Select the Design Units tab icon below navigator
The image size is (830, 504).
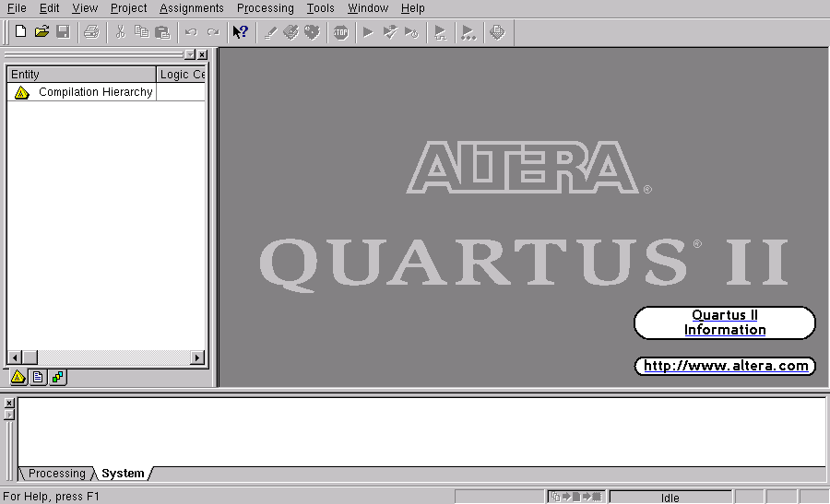pyautogui.click(x=57, y=377)
